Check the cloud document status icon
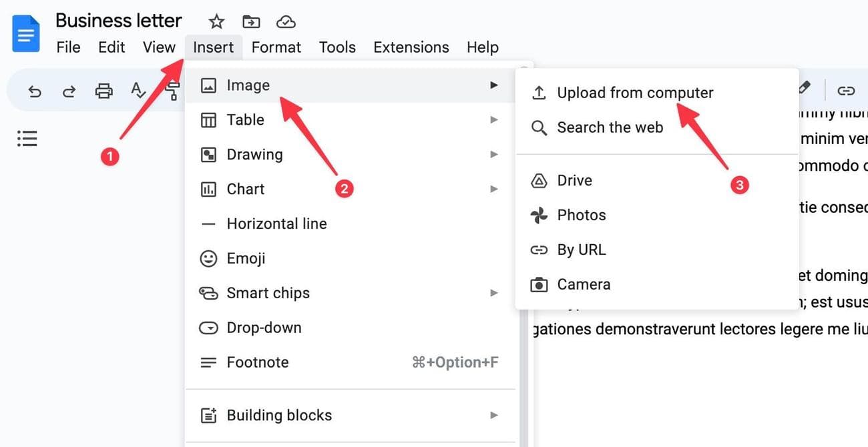The width and height of the screenshot is (868, 447). 286,22
